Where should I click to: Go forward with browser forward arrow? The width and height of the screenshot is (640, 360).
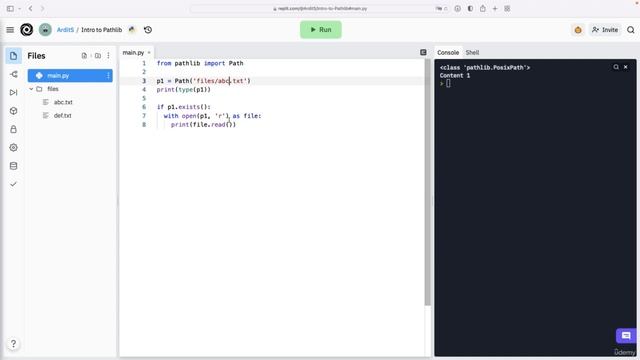[42, 8]
